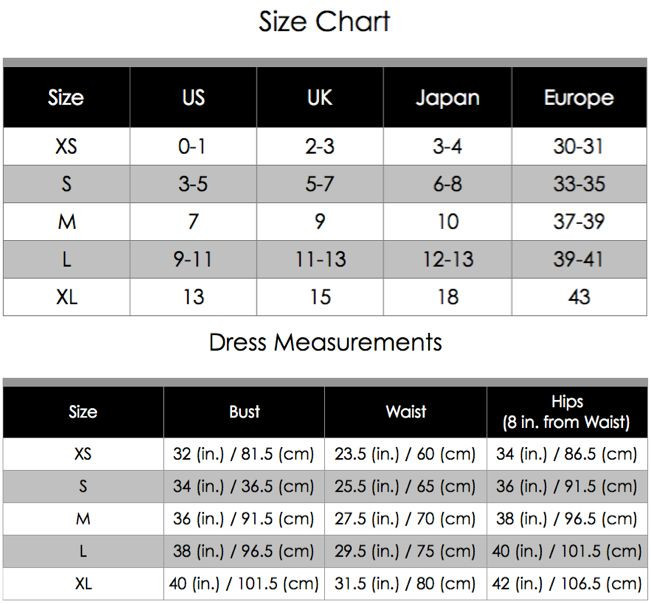
Task: Select the XS row in Size Chart
Action: tap(325, 147)
